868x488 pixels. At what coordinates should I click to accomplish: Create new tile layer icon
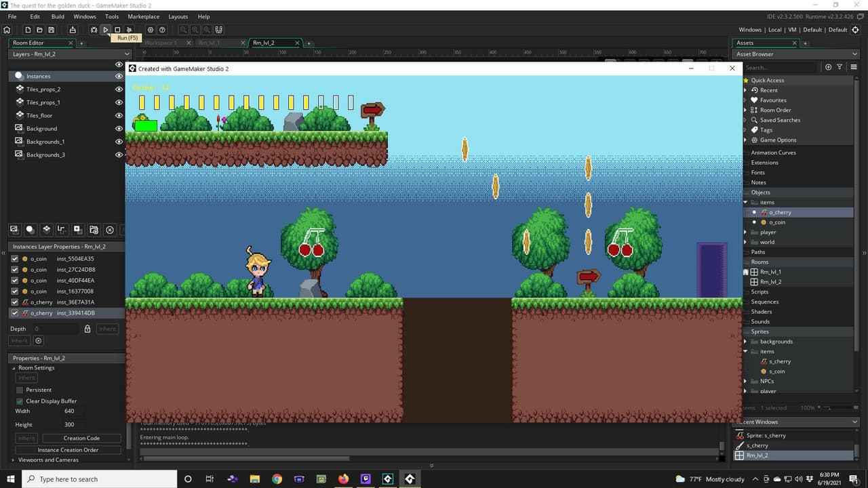(46, 230)
